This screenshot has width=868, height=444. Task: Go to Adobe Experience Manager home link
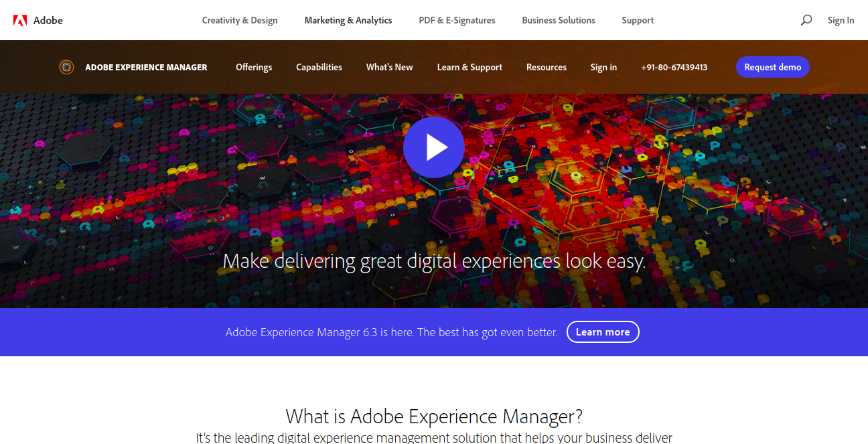coord(146,67)
